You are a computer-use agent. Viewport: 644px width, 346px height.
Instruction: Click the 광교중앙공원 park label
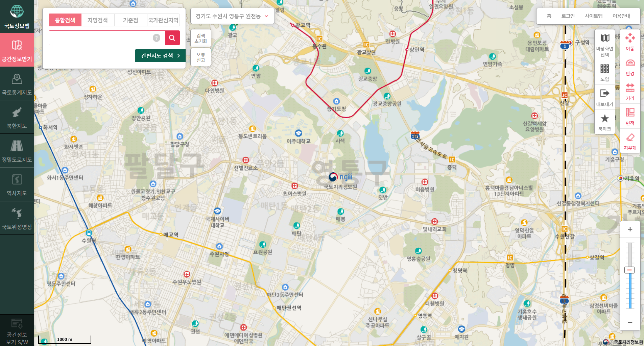point(387,103)
